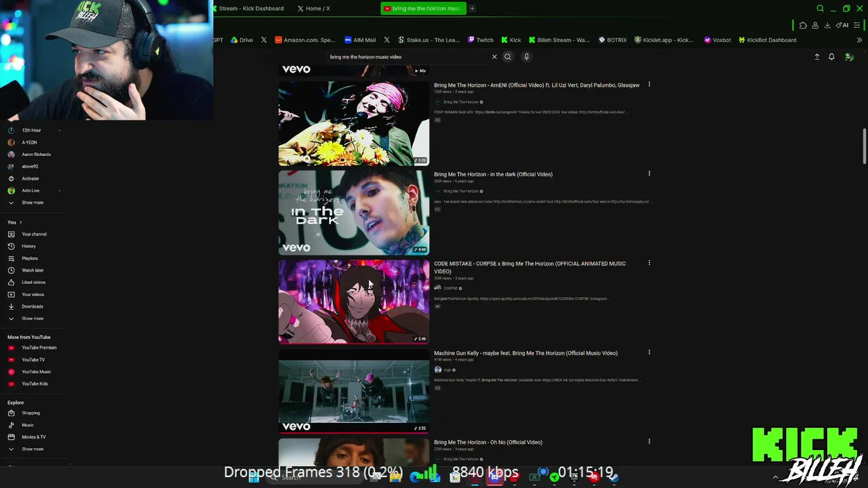Open Liked videos in the sidebar
The height and width of the screenshot is (488, 868).
pyautogui.click(x=33, y=283)
